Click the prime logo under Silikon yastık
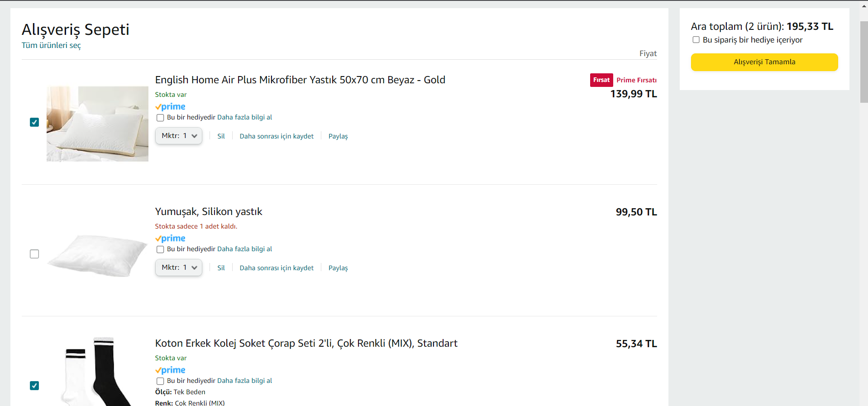Viewport: 868px width, 406px height. point(170,239)
